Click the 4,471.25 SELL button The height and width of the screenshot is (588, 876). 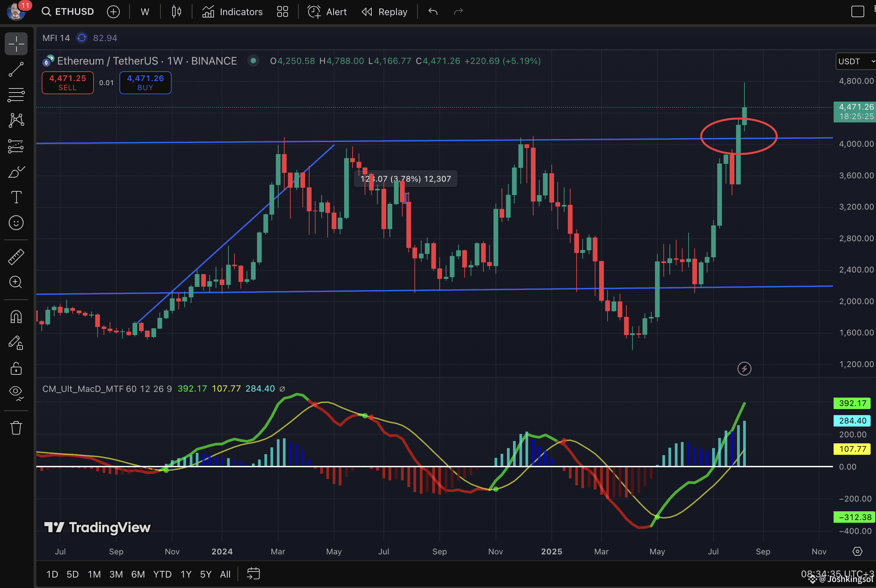click(x=68, y=82)
